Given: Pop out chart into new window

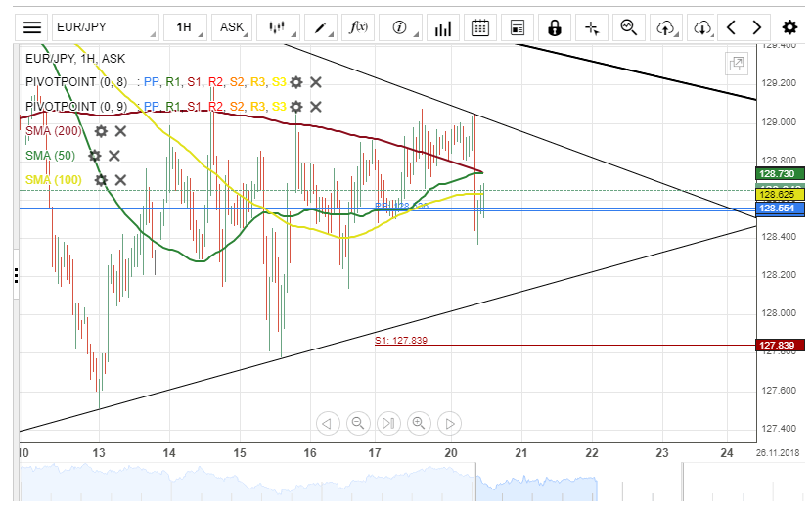Looking at the screenshot, I should [x=737, y=64].
